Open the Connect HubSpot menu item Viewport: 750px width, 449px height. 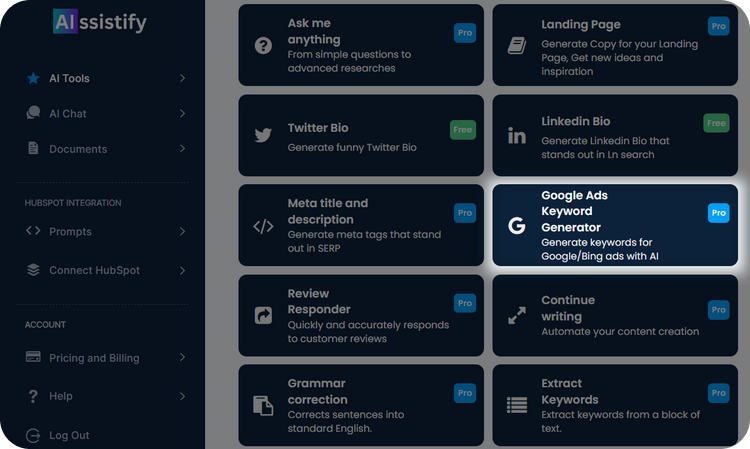pyautogui.click(x=94, y=270)
